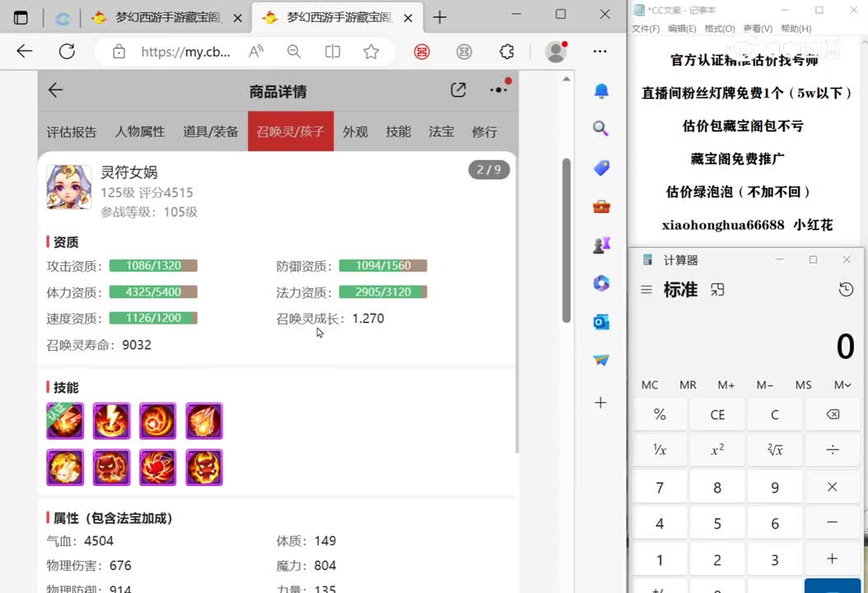Open a new browser tab
Screen dimensions: 868x593
[x=440, y=18]
